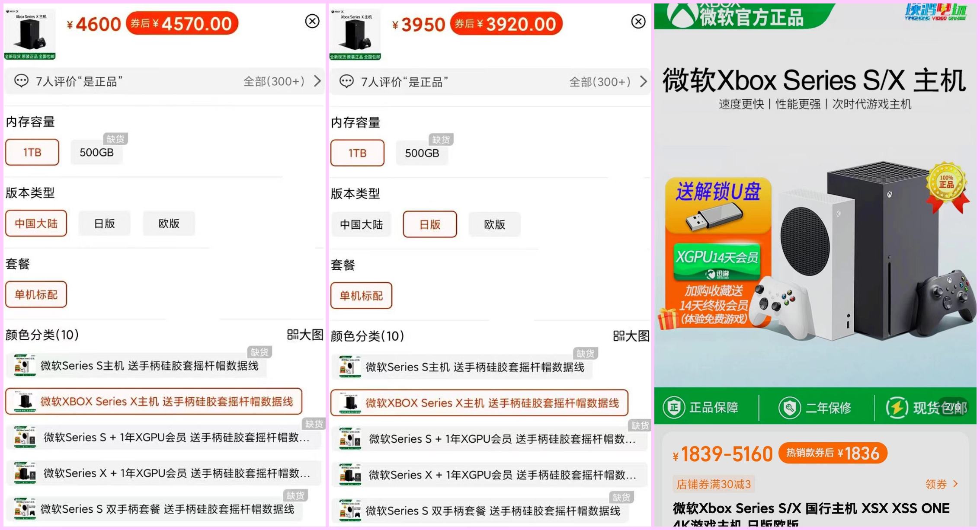Image resolution: width=980 pixels, height=530 pixels.
Task: Tap ¥3920.00 after-coupon price badge
Action: 506,24
